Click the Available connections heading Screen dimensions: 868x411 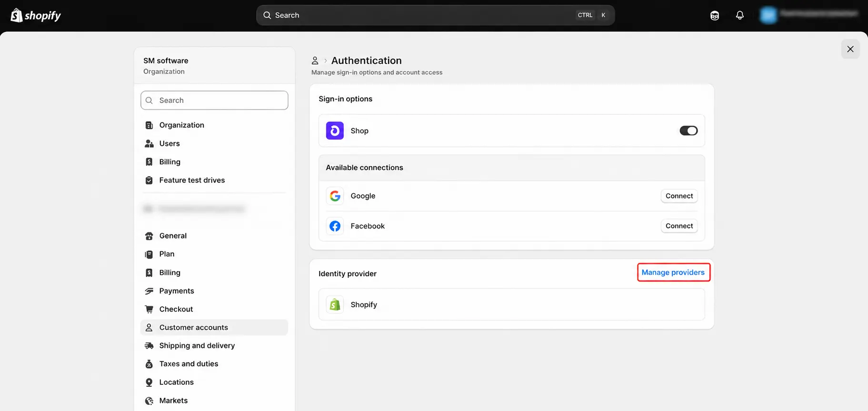364,168
